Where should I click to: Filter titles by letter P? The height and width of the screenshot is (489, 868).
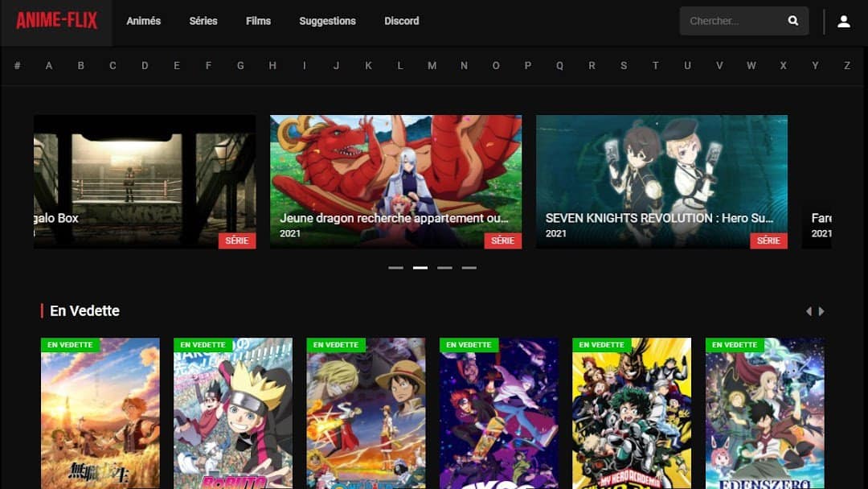[x=527, y=65]
